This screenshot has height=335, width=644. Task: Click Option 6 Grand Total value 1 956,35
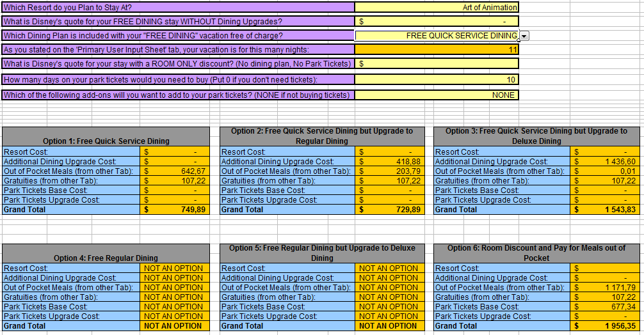point(604,326)
